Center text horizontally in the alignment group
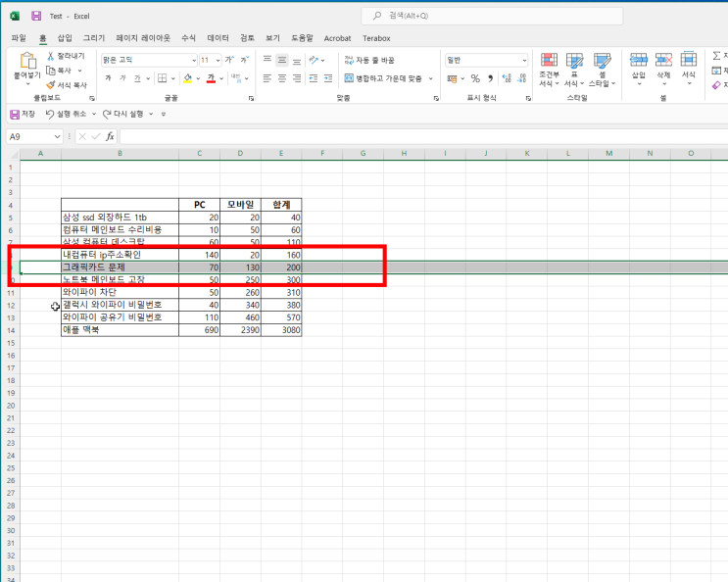The height and width of the screenshot is (582, 728). [282, 78]
